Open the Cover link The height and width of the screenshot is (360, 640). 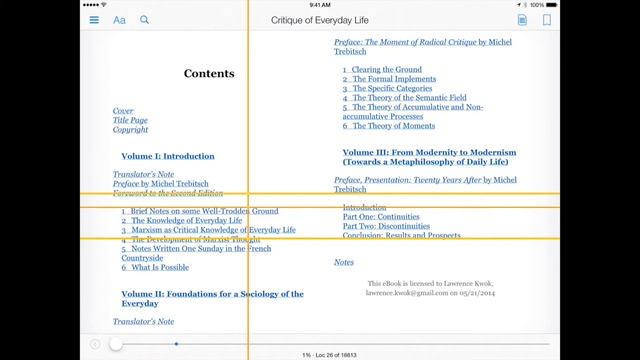(123, 111)
